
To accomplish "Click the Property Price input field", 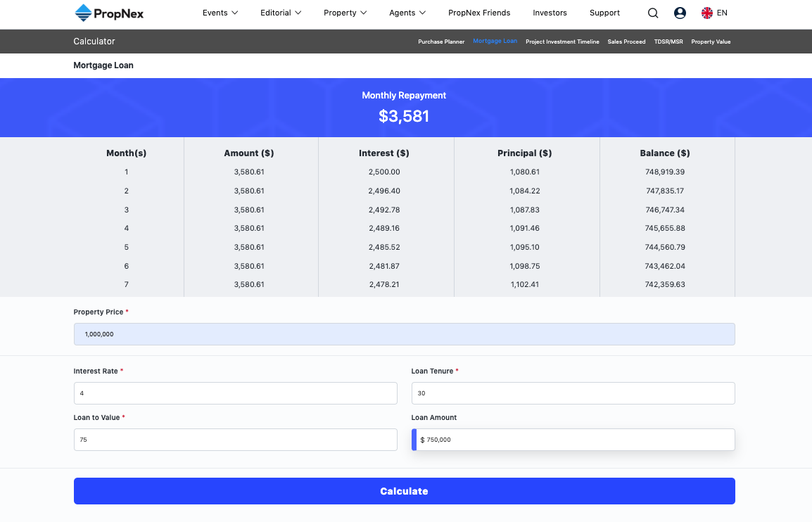I will [x=404, y=334].
